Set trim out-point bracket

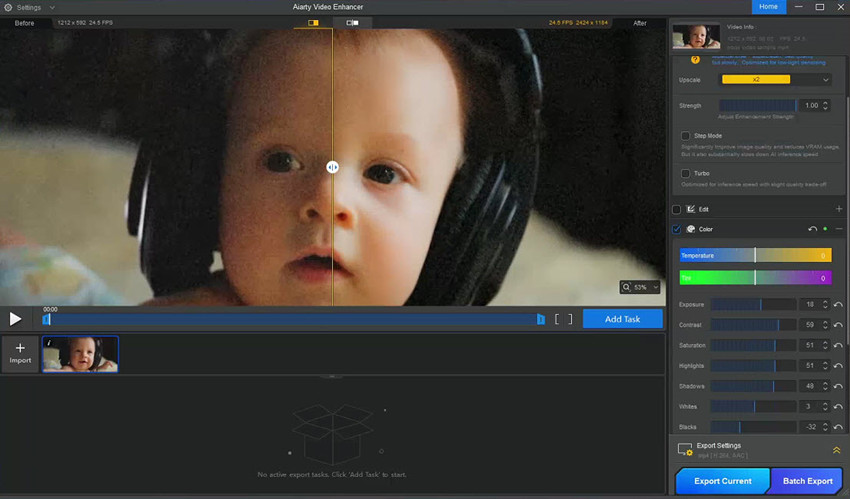point(570,319)
